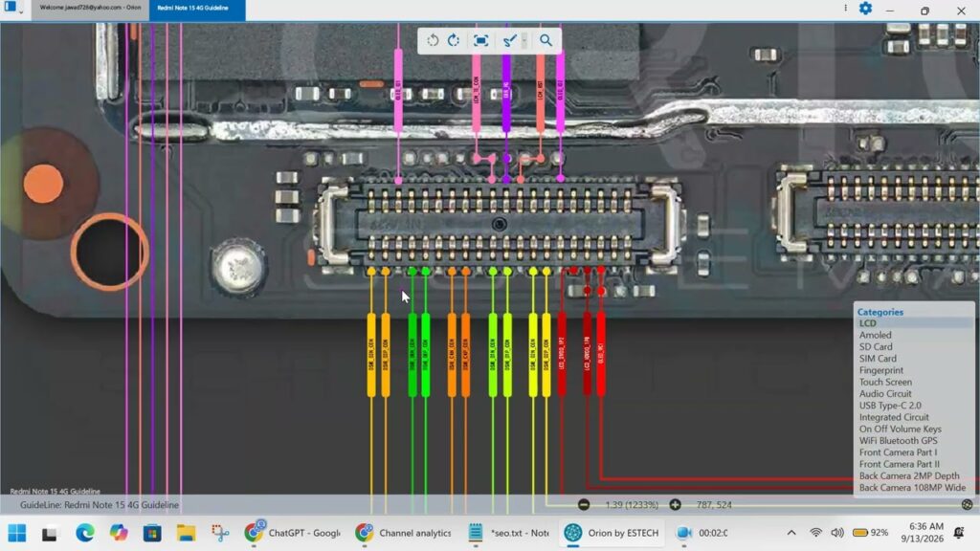Image resolution: width=980 pixels, height=551 pixels.
Task: Open Wi-Fi network settings tray icon
Action: click(x=815, y=533)
